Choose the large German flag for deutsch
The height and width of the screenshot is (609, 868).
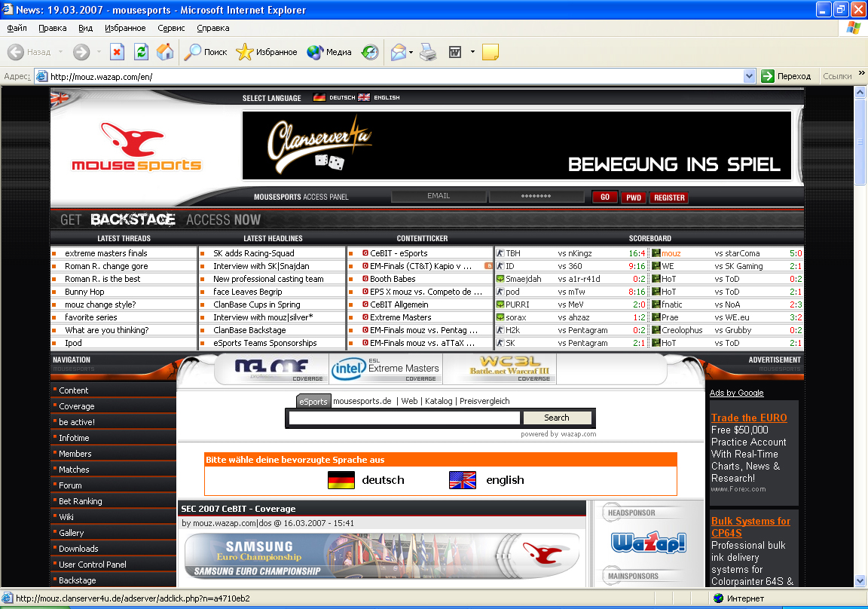tap(341, 480)
